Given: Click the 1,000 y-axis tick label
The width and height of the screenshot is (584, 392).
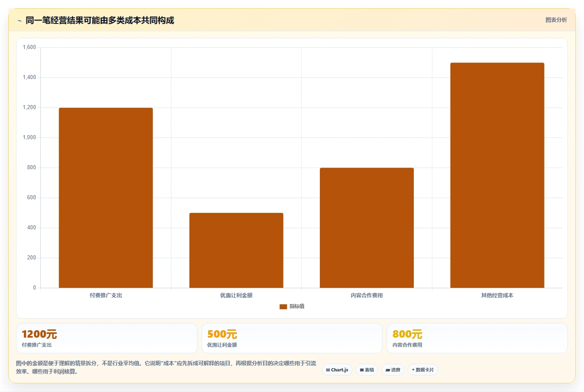Looking at the screenshot, I should click(29, 138).
